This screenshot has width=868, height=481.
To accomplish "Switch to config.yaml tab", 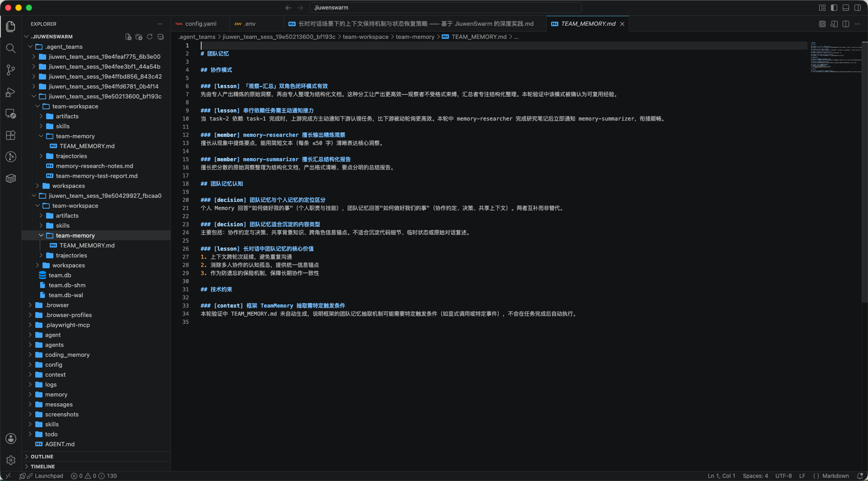I will point(199,24).
